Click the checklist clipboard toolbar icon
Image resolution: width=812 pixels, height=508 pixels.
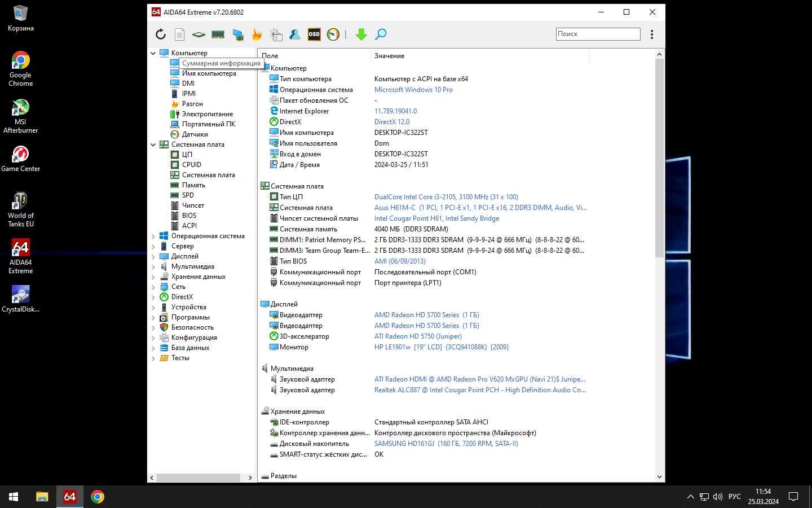[276, 34]
